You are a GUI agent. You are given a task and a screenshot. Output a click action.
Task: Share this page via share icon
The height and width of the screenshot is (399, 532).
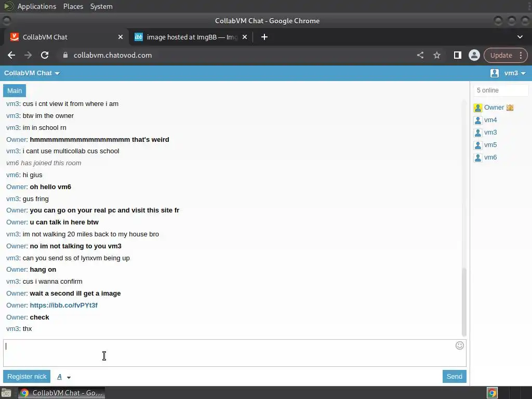point(420,55)
